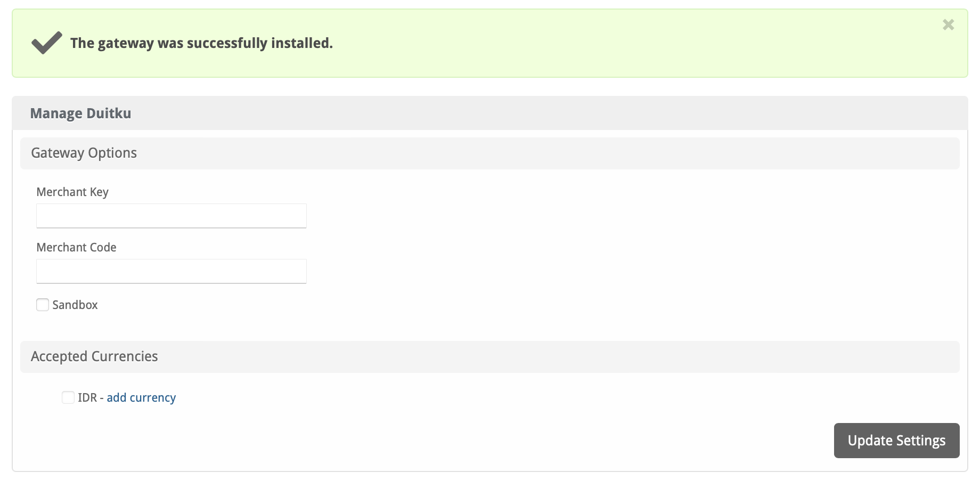Image resolution: width=980 pixels, height=488 pixels.
Task: Click the Sandbox label text
Action: pos(75,305)
